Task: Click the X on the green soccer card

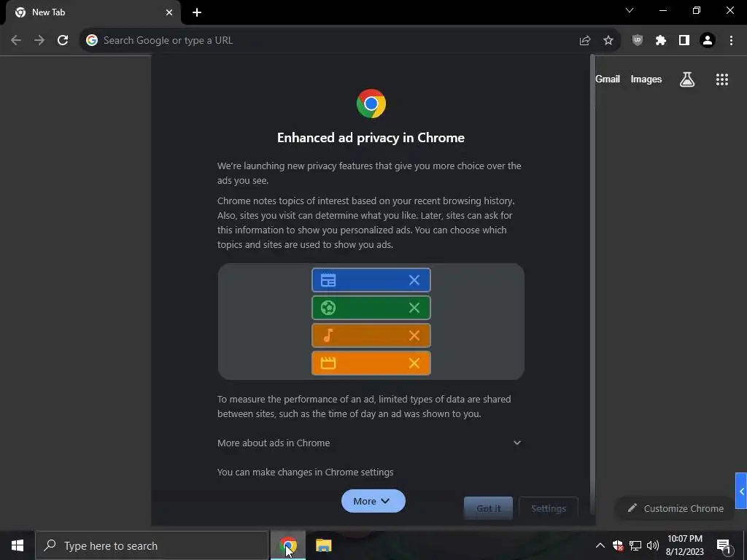Action: 414,308
